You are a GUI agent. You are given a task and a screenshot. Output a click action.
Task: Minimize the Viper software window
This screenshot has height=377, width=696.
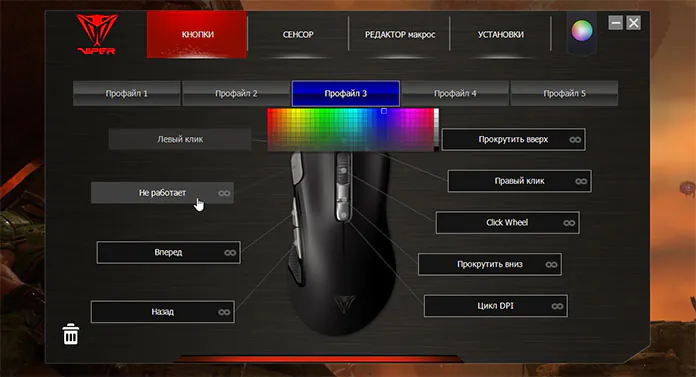tap(615, 23)
